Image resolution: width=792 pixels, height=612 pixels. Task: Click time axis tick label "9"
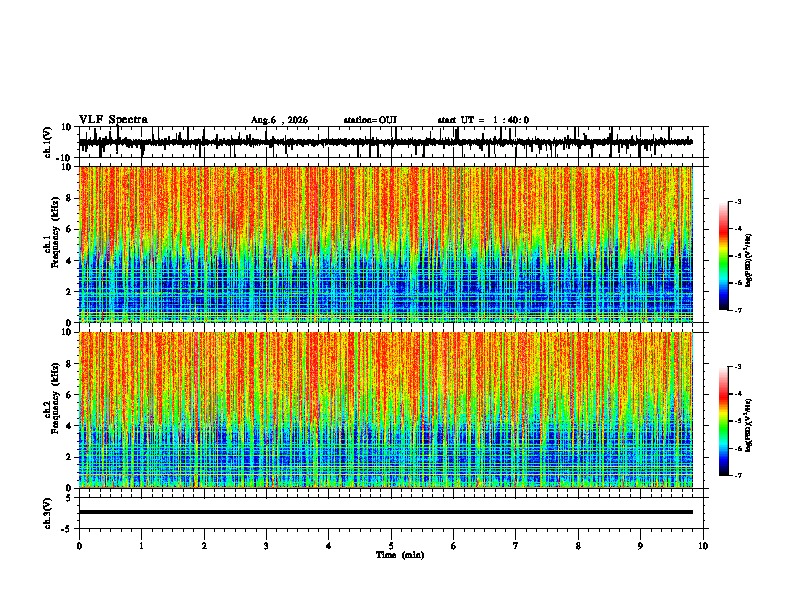coord(641,546)
